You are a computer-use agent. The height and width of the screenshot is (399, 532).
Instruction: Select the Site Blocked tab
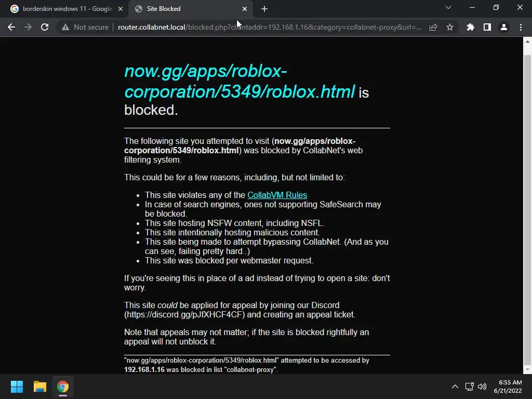click(x=190, y=9)
